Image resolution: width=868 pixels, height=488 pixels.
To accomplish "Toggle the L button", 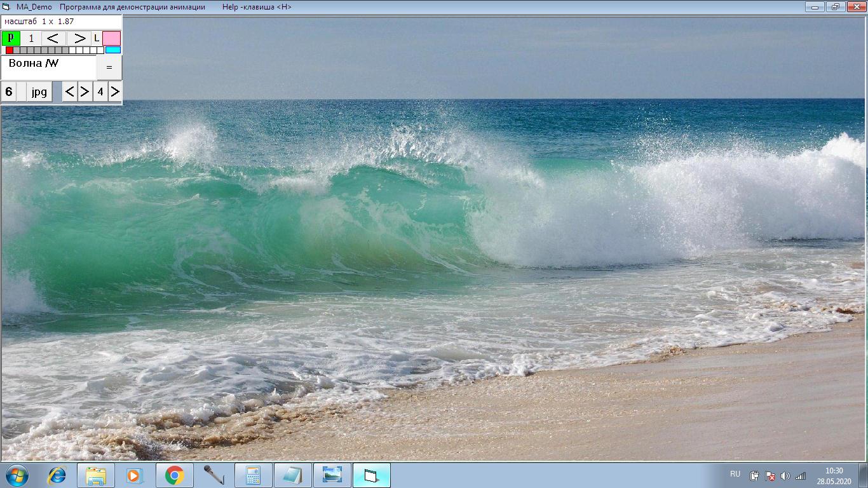I will [x=97, y=38].
